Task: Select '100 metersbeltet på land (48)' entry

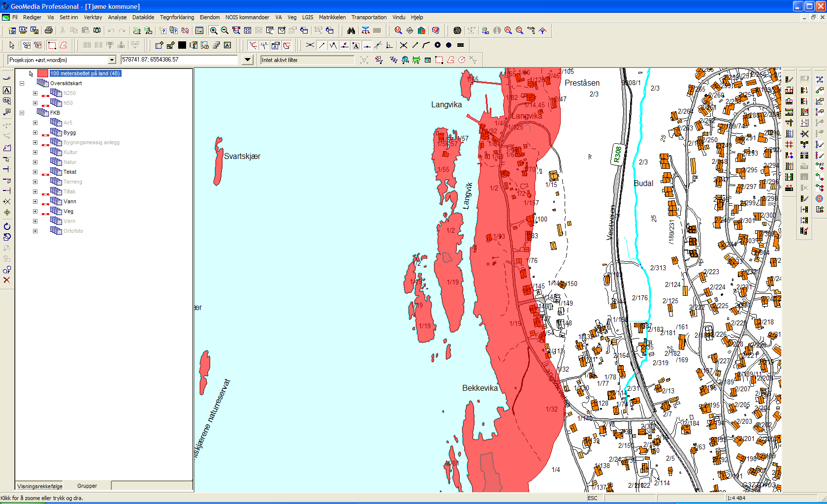Action: click(x=85, y=73)
